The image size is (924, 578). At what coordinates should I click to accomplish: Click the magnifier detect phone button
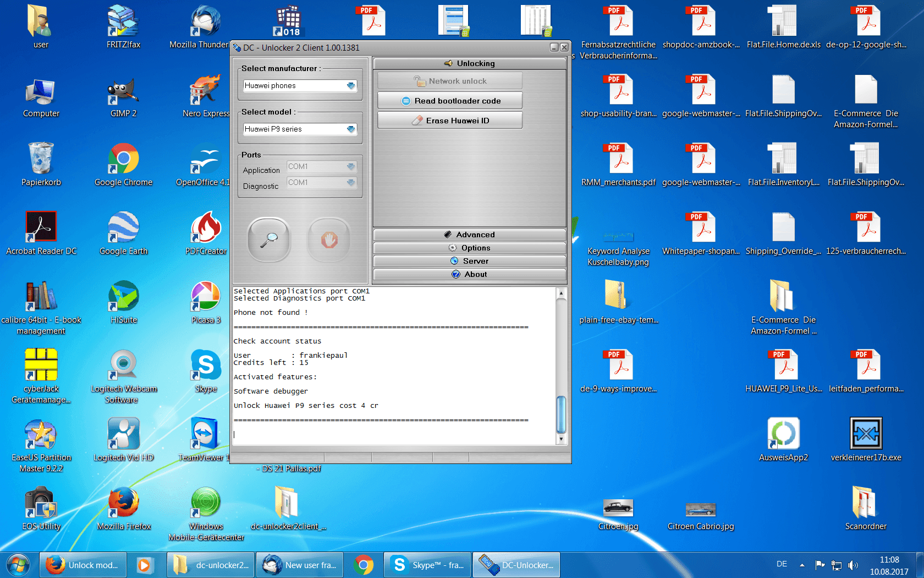[268, 240]
